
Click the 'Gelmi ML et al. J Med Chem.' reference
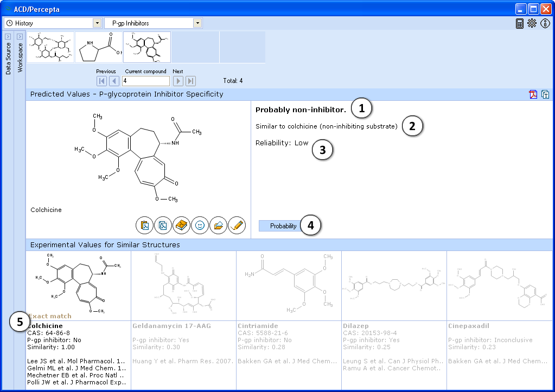coord(76,368)
